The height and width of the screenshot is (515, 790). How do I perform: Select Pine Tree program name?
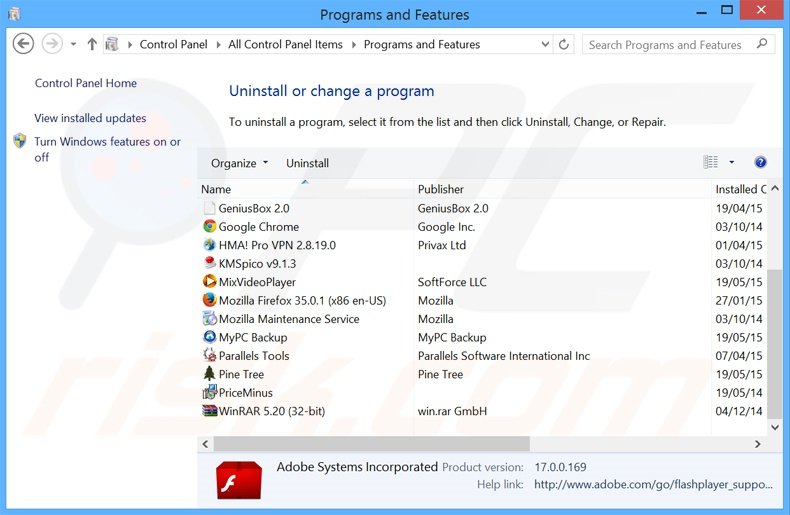pos(241,374)
